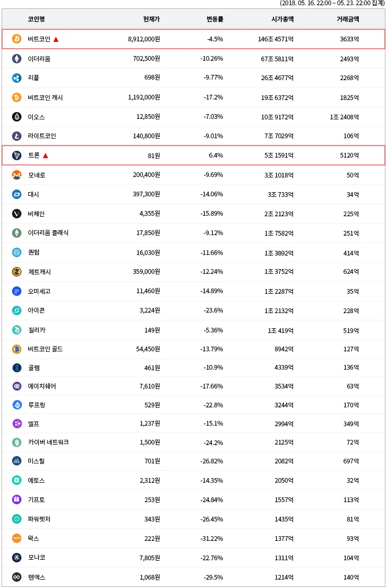Open the aelf (엘프) coin icon
The height and width of the screenshot is (588, 387).
click(x=17, y=424)
